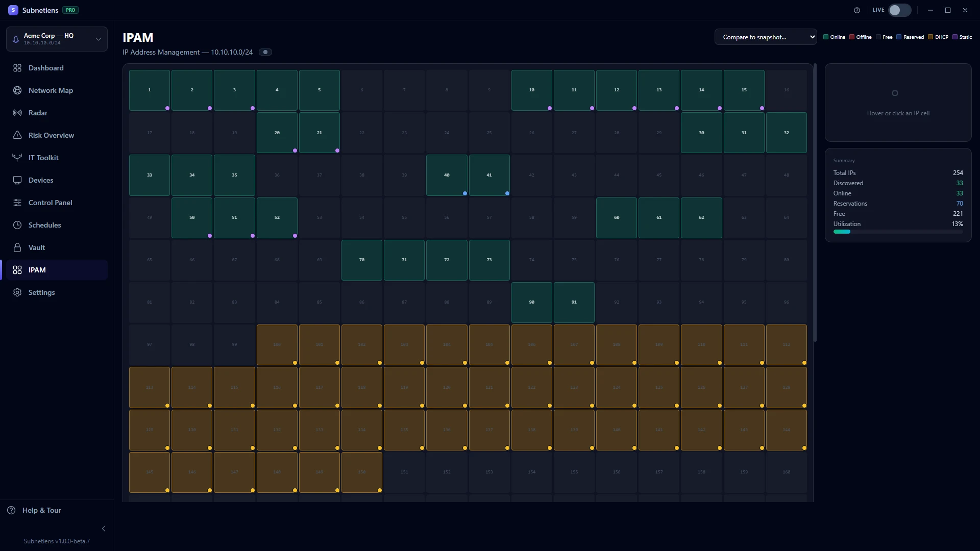Open the Settings gear icon
The width and height of the screenshot is (980, 551).
coord(17,292)
